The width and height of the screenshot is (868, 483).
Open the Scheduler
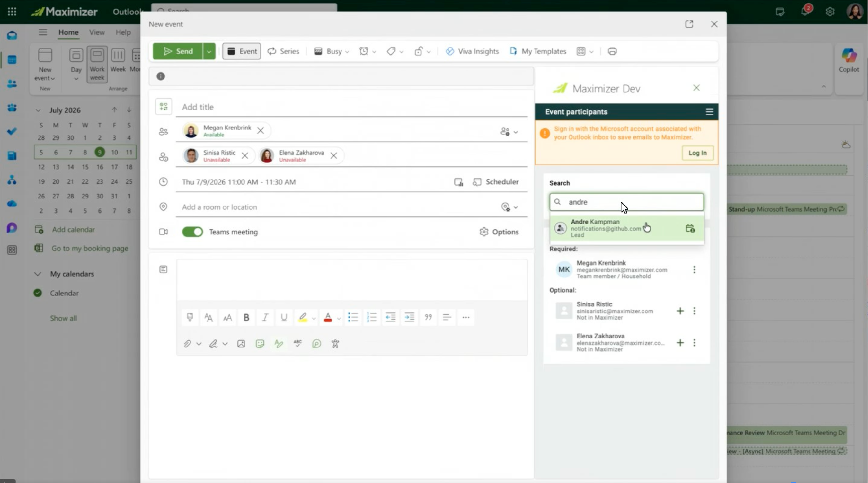496,182
